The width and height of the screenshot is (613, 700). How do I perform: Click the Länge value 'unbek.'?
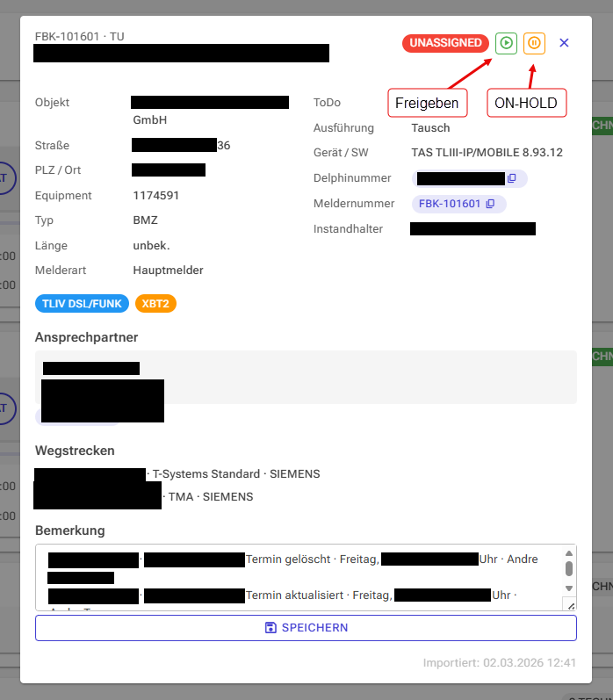coord(151,246)
